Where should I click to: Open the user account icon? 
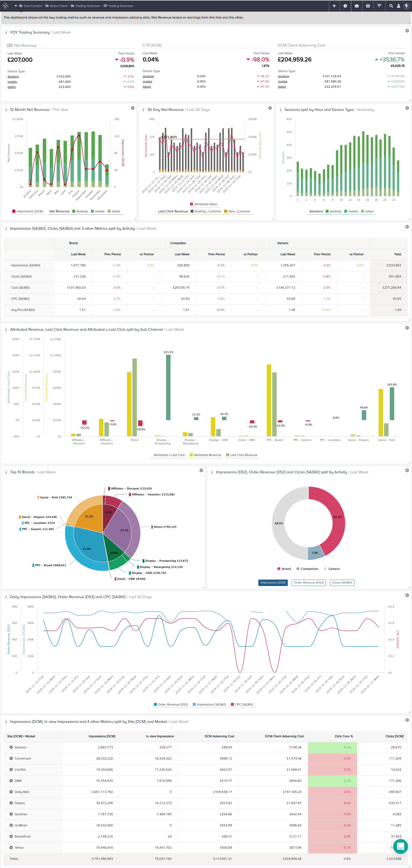point(399,6)
